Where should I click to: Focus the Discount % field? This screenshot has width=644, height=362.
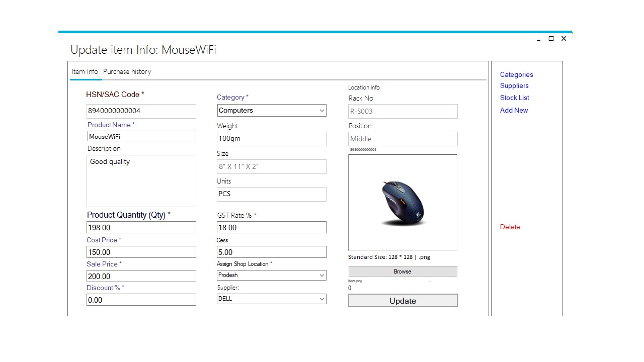point(141,300)
